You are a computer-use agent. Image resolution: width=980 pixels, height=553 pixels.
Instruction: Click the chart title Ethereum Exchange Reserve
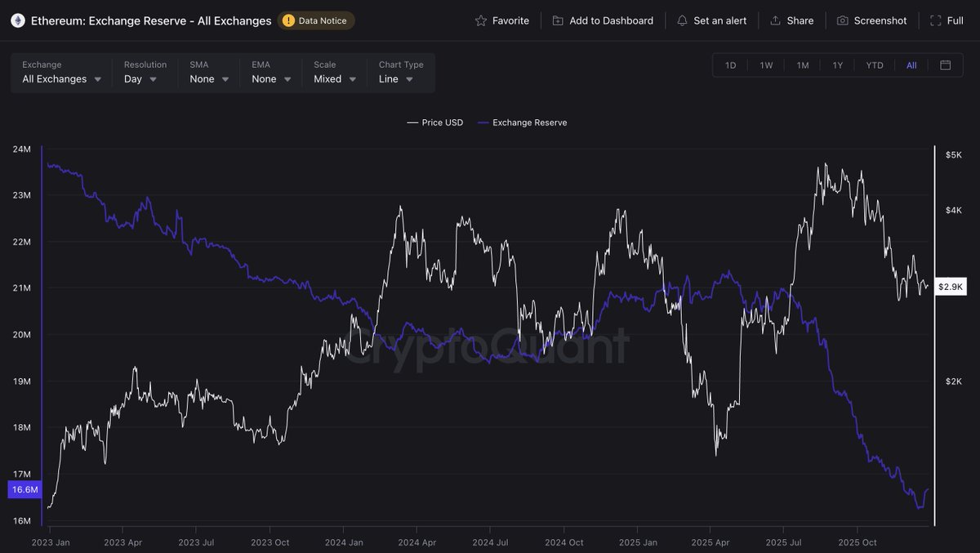point(151,20)
